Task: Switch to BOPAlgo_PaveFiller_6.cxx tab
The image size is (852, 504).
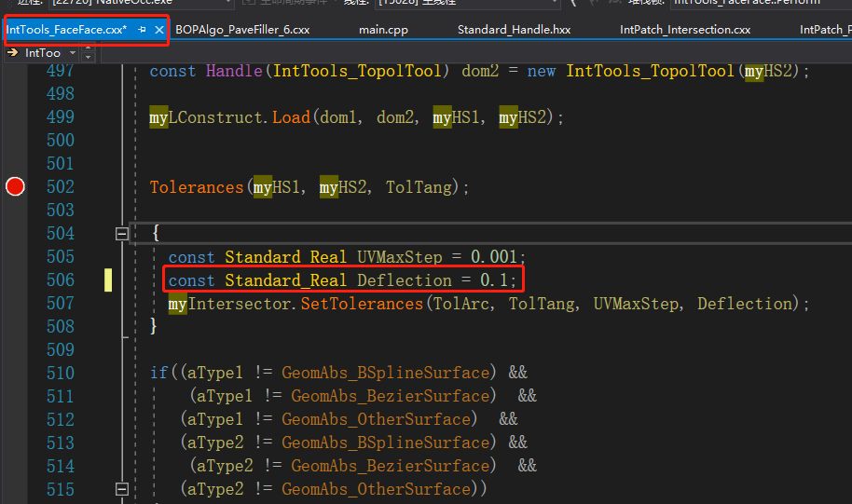Action: (242, 30)
